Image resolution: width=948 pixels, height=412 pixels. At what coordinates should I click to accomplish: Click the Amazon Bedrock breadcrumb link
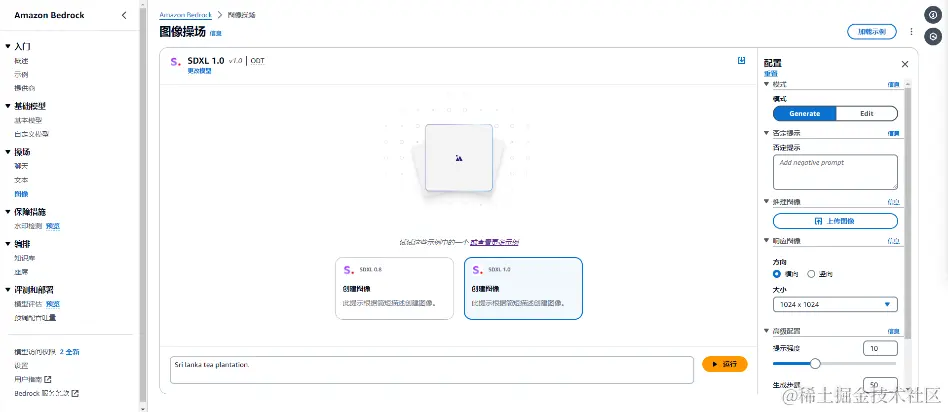click(x=186, y=15)
